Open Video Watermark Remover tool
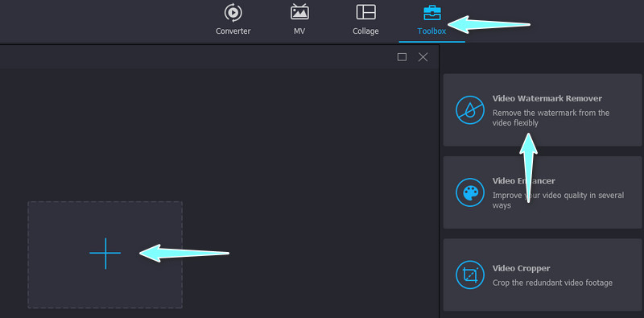Screen dimensions: 644x318 (543, 110)
